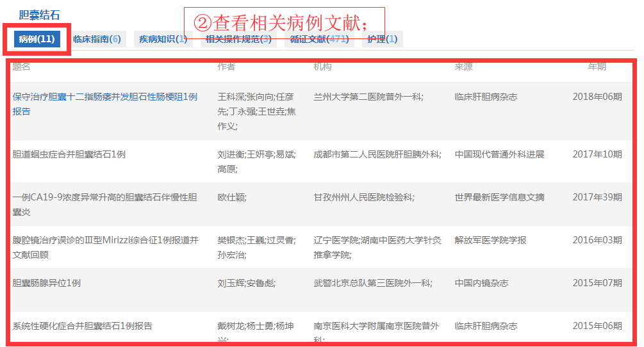Open the 循证文献(471) tab

click(319, 39)
